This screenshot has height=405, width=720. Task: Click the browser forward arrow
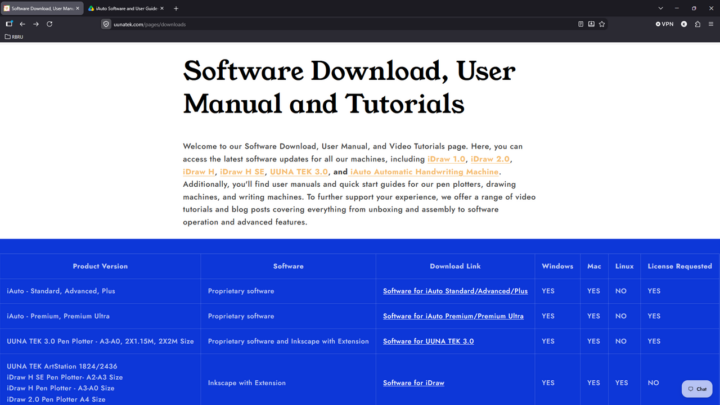tap(36, 24)
